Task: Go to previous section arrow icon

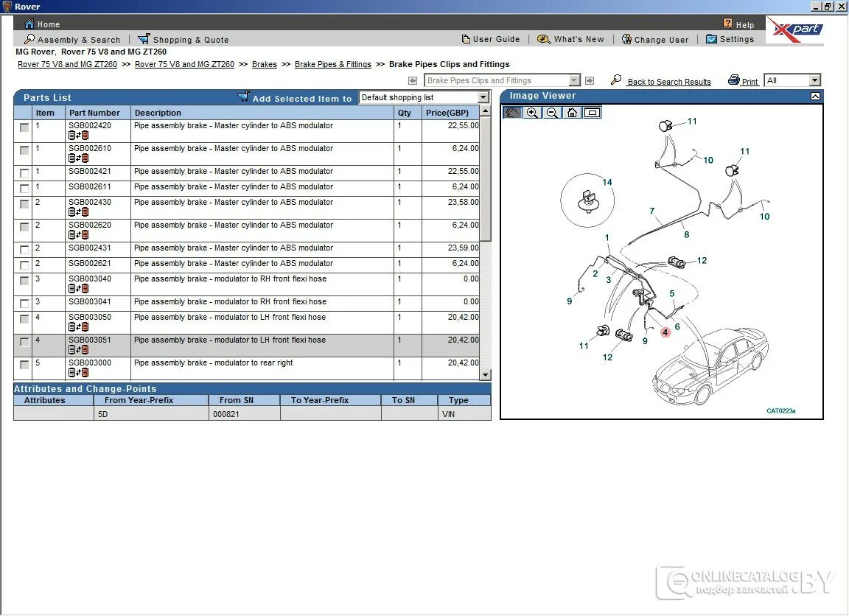Action: coord(413,80)
